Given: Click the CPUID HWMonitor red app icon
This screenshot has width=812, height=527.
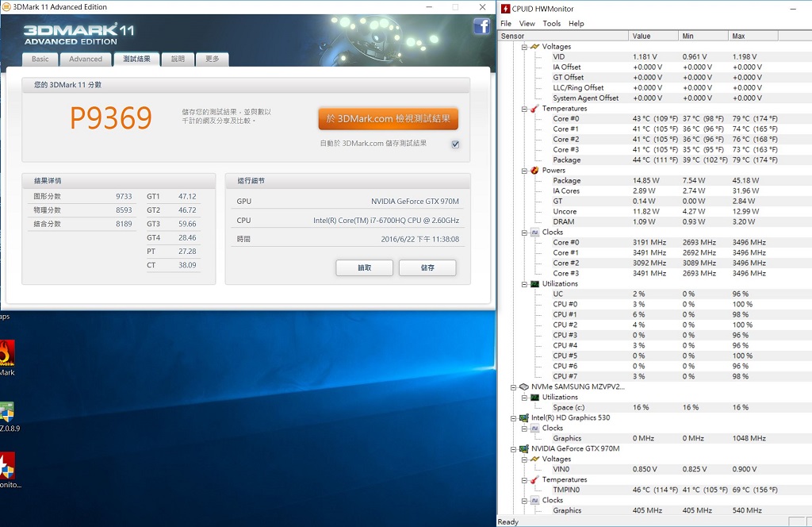Looking at the screenshot, I should click(x=505, y=8).
